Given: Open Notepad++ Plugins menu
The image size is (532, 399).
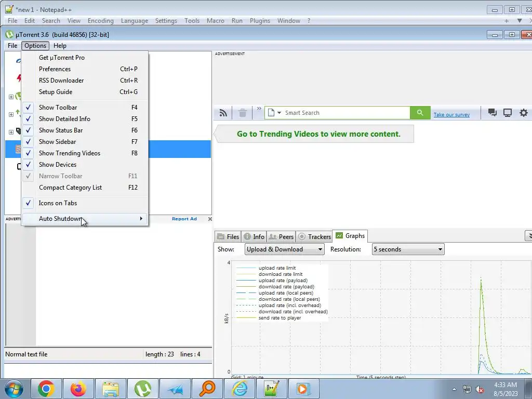Looking at the screenshot, I should [x=260, y=21].
